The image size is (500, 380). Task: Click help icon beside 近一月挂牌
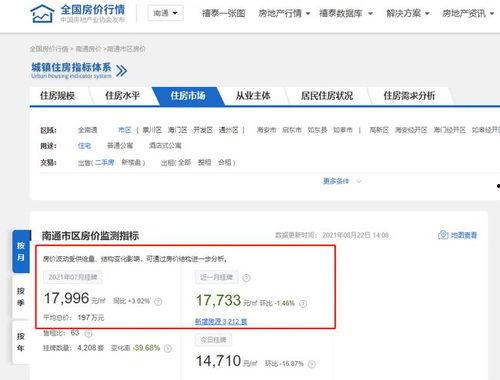246,278
